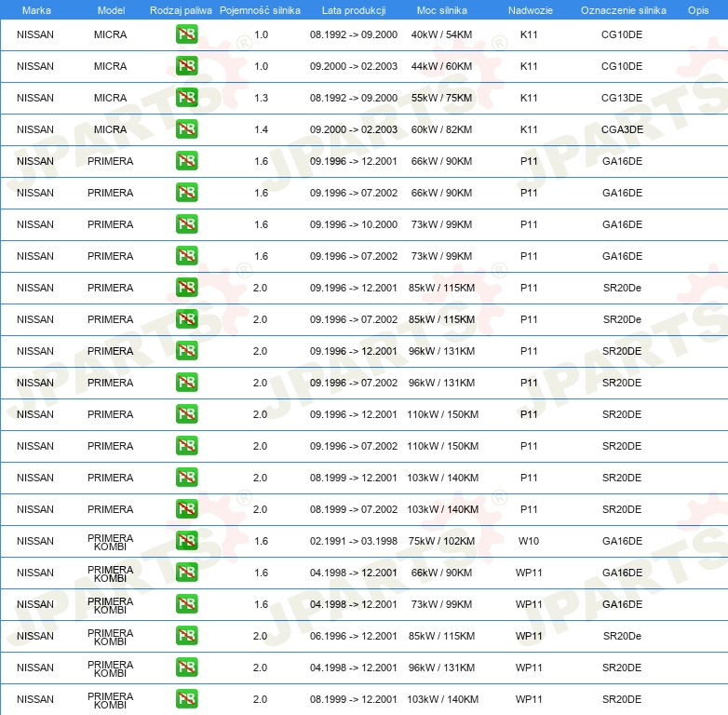Select the 02.1991 -> 03.1998 production years cell

coord(354,541)
